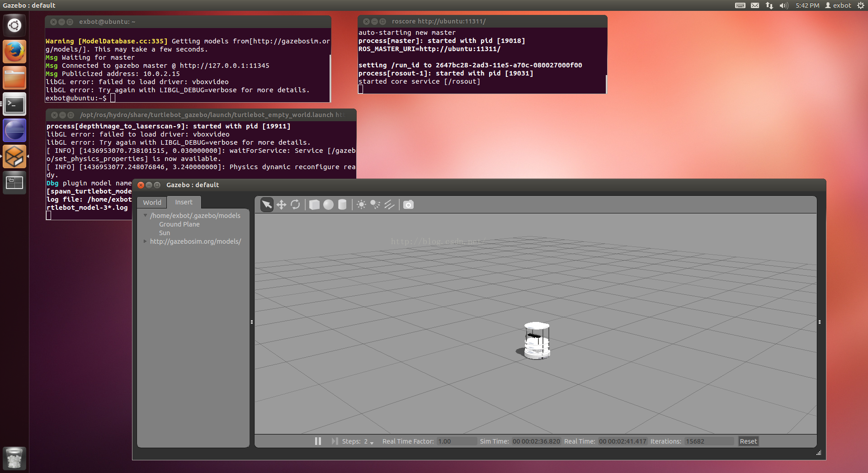Screen dimensions: 868x473
Task: Switch to the Insert tab
Action: [x=184, y=202]
